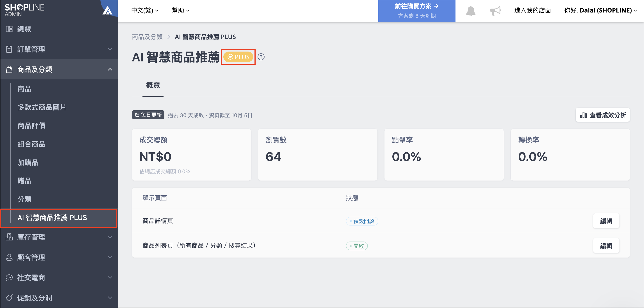Click the 瀏覽數 metric label
This screenshot has height=308, width=644.
276,140
